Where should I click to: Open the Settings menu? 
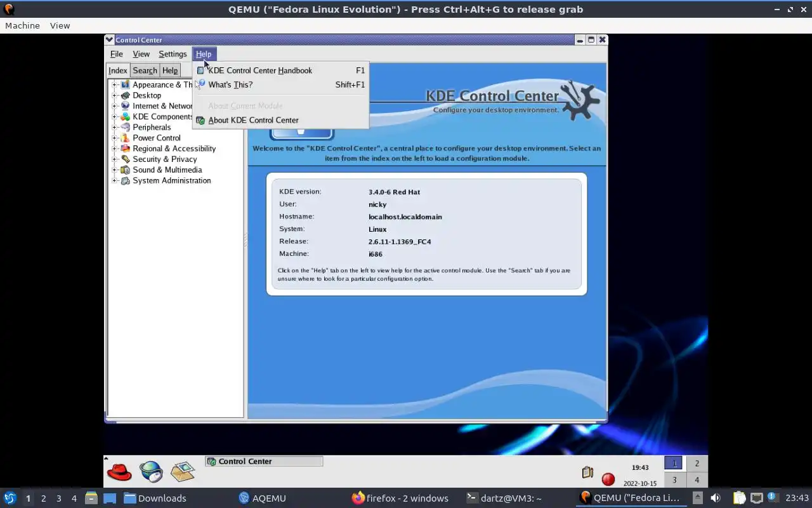[173, 54]
